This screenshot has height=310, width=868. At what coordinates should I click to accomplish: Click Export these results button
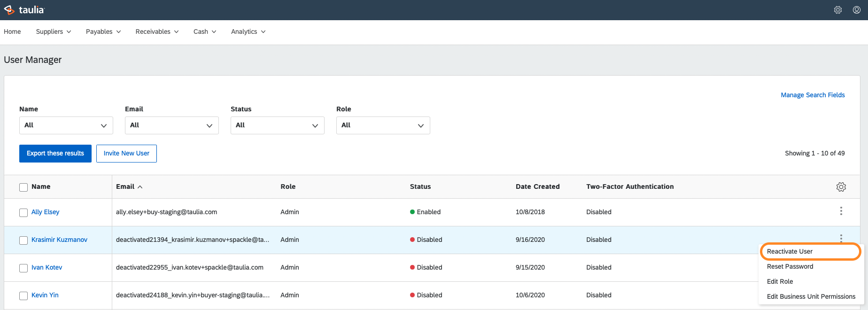[55, 154]
